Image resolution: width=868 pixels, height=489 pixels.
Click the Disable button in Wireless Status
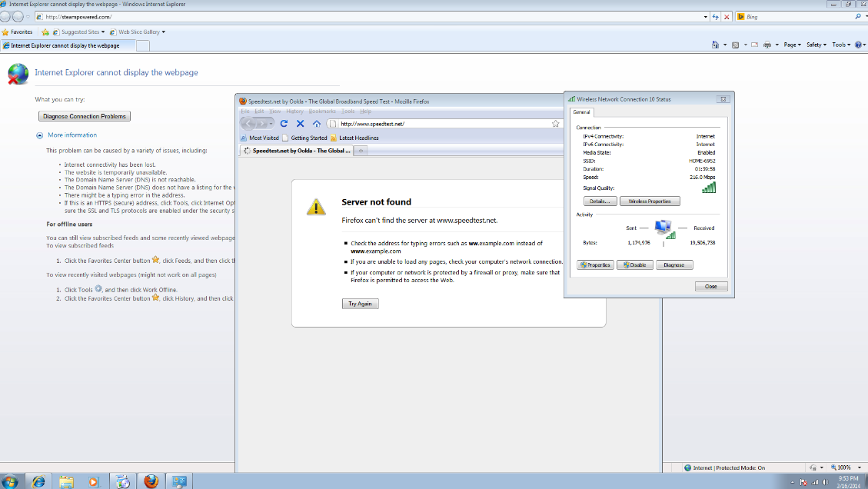[x=635, y=264]
